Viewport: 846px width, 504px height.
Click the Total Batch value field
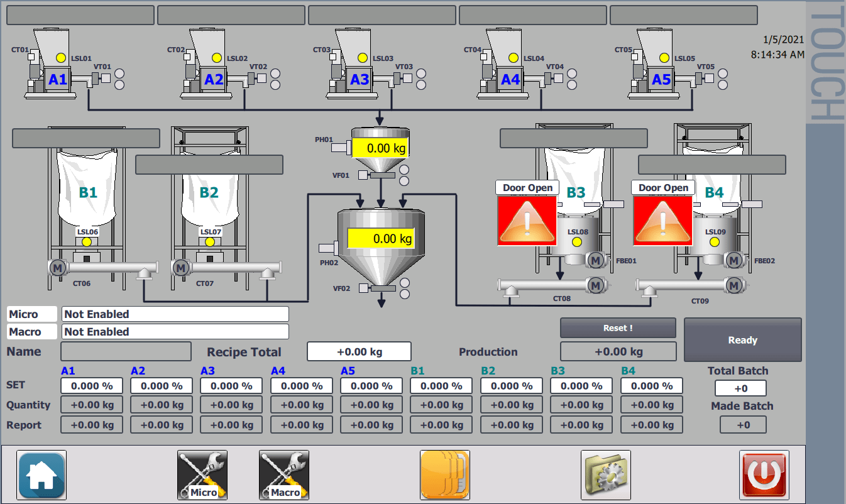point(740,388)
